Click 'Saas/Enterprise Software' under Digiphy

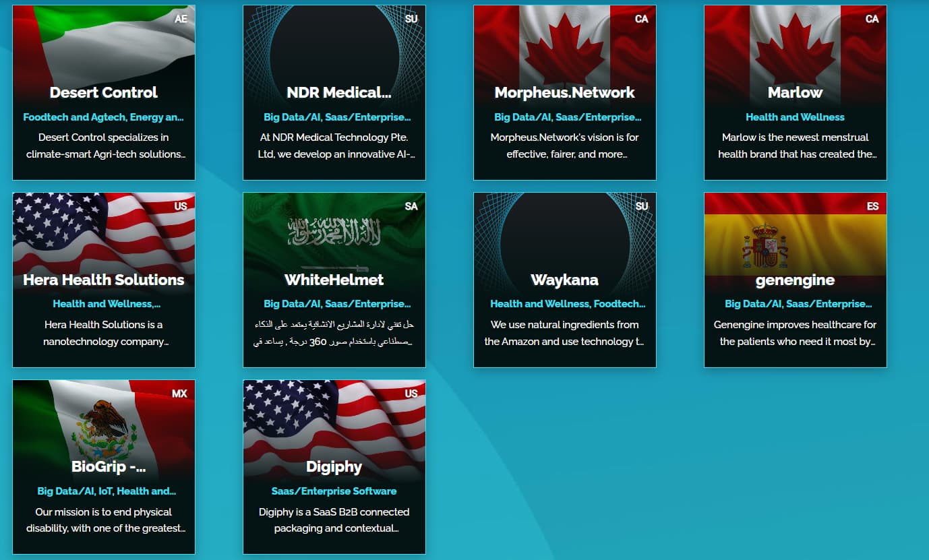click(x=334, y=491)
